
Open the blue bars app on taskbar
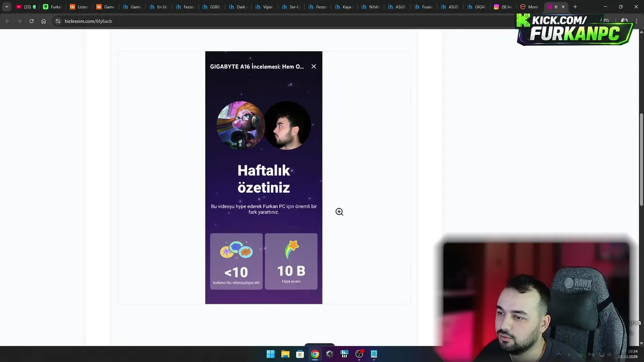(344, 354)
